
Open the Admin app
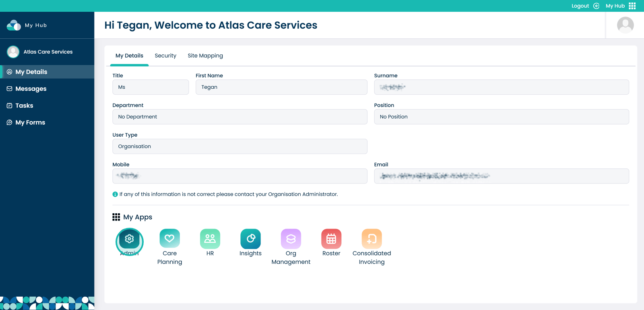[129, 239]
